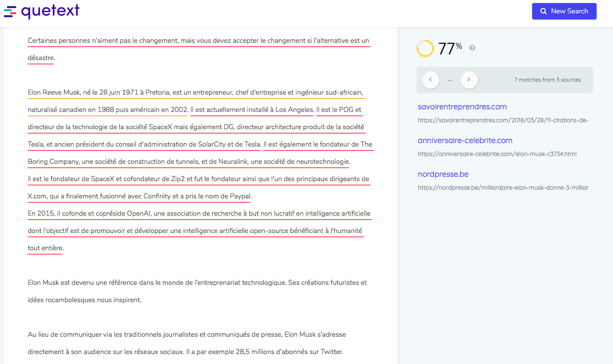613x364 pixels.
Task: Click line 'directement à son audience sur les réseaux sociaux'
Action: coord(186,352)
